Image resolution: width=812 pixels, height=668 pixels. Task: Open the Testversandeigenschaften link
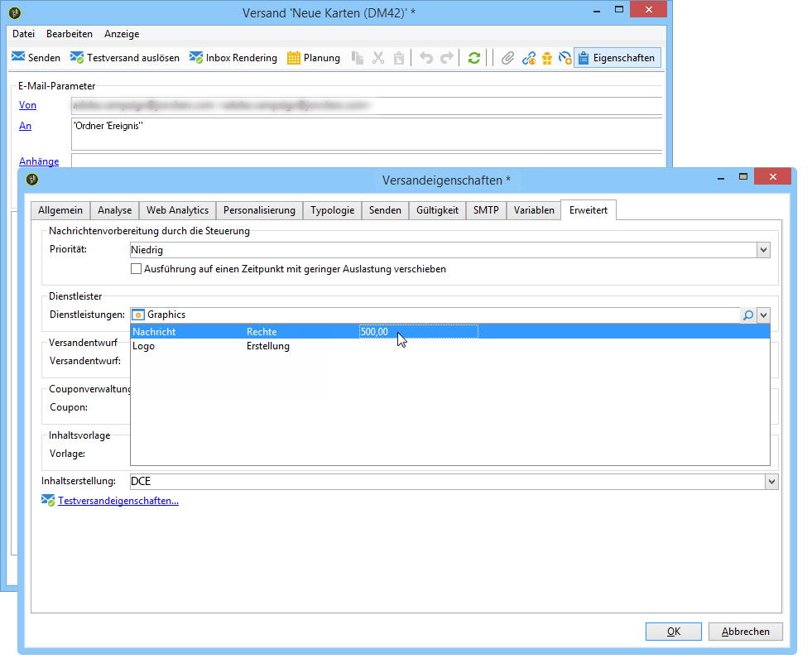pyautogui.click(x=118, y=501)
